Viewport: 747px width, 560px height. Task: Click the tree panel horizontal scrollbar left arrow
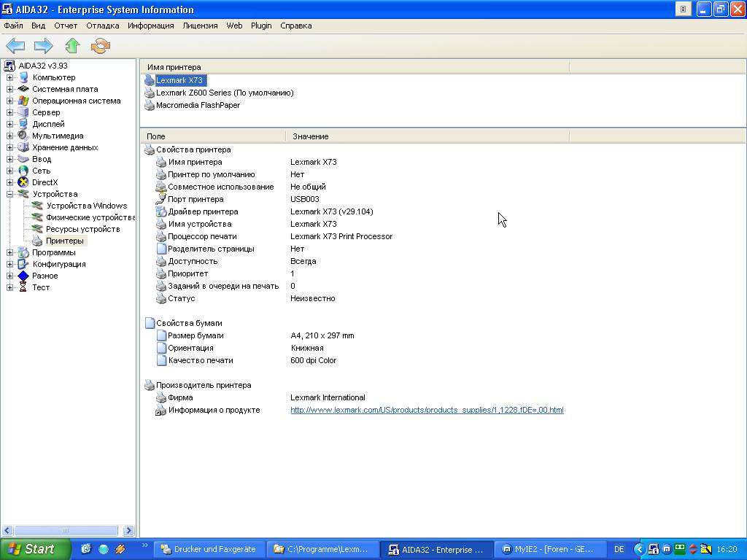coord(7,530)
